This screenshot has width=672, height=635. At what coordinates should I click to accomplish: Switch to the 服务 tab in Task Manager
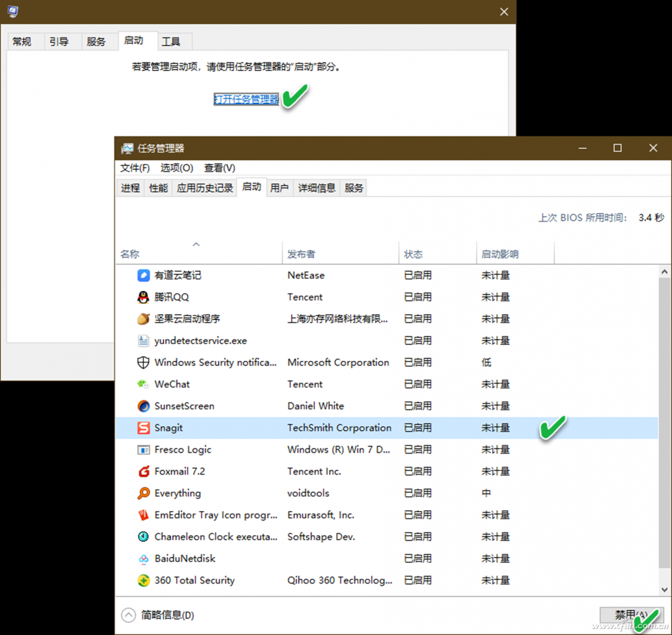click(x=354, y=188)
